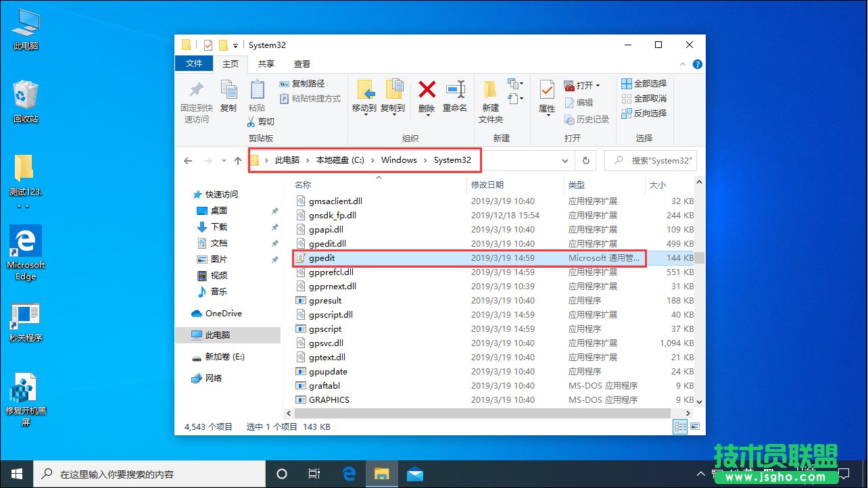
Task: Open the 文件 menu
Action: coord(194,64)
